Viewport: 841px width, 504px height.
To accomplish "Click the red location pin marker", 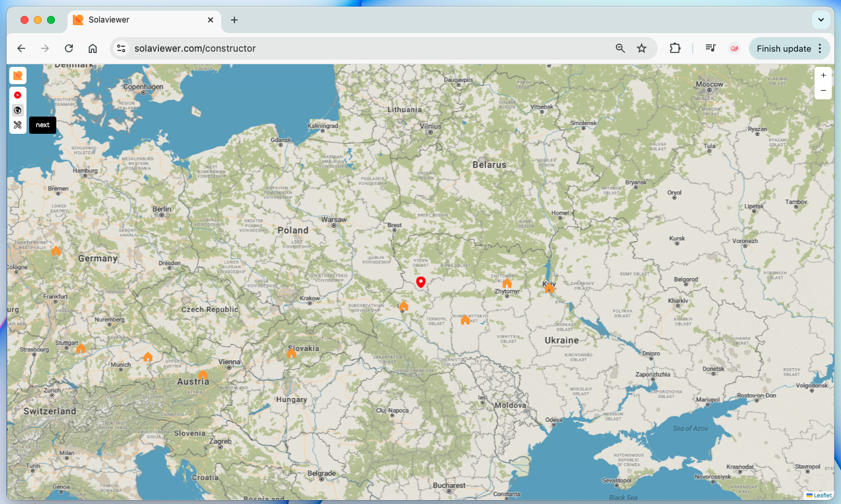I will coord(420,283).
